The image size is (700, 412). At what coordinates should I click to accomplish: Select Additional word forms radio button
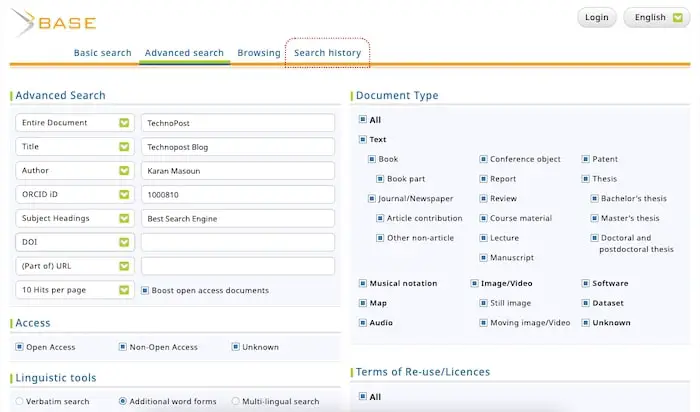(x=122, y=401)
